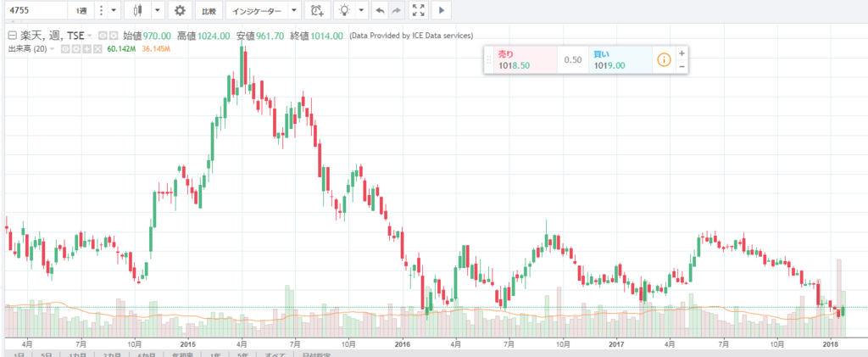Click the 安値 961.70 low value

tap(260, 36)
